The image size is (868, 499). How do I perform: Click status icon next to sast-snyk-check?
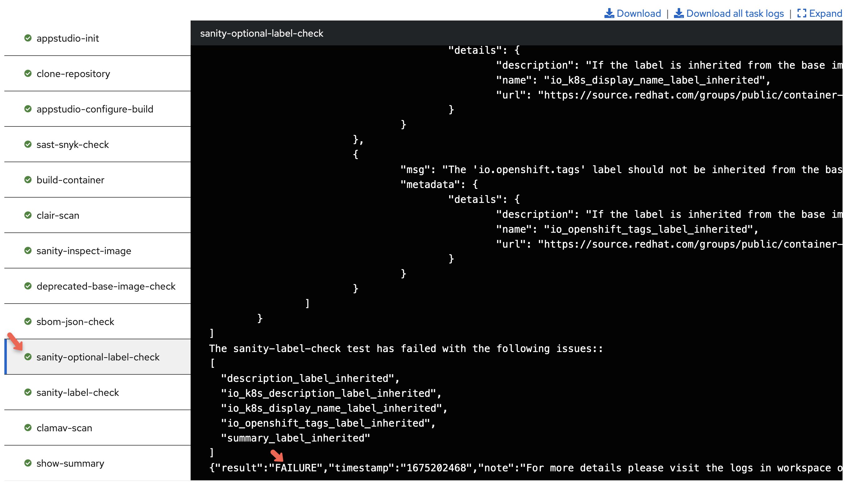point(28,144)
